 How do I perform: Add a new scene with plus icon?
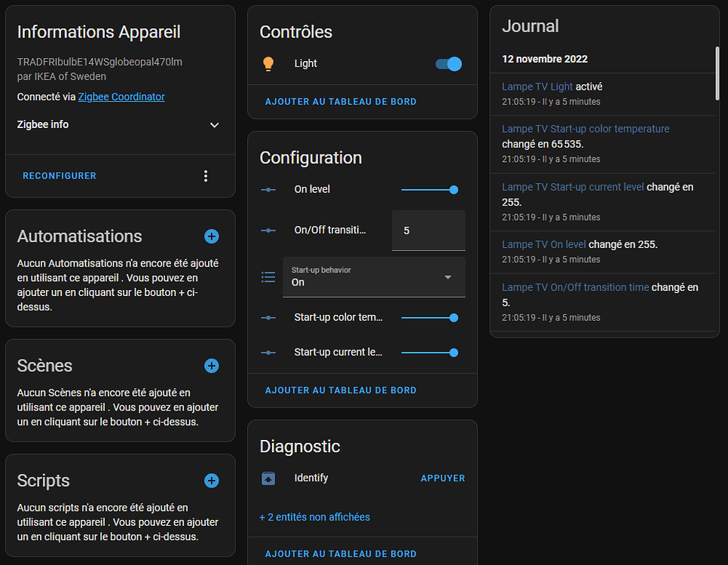212,366
